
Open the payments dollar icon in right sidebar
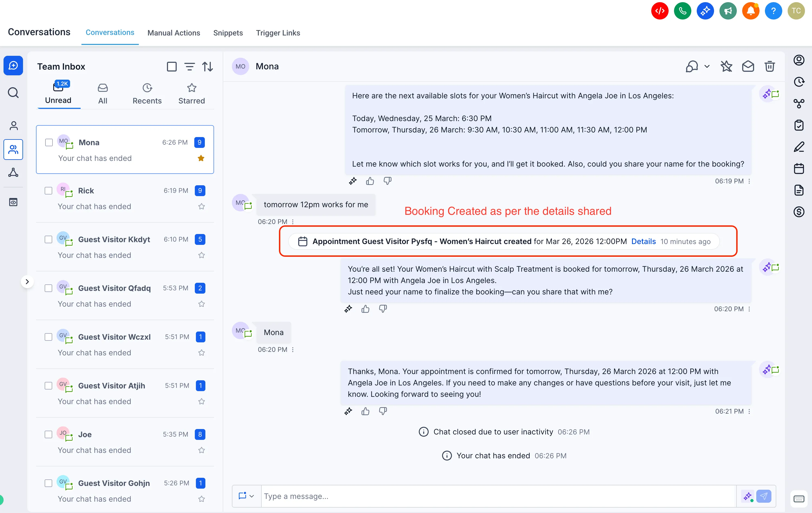(x=798, y=212)
